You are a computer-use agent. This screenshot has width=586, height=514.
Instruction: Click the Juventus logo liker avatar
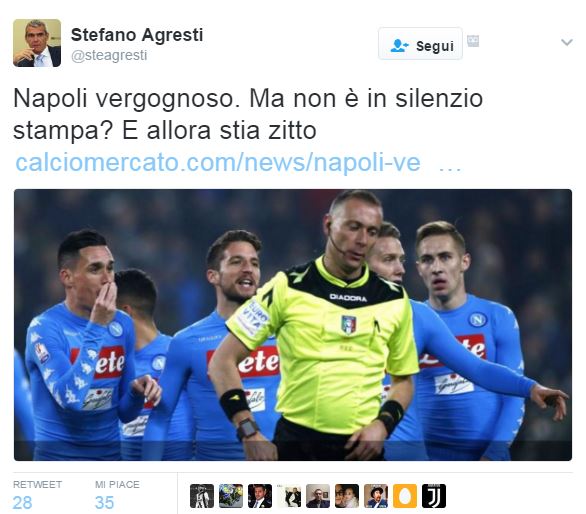click(434, 496)
